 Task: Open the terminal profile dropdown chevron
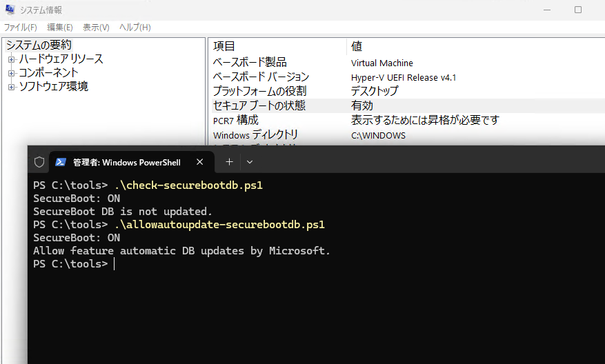tap(250, 162)
